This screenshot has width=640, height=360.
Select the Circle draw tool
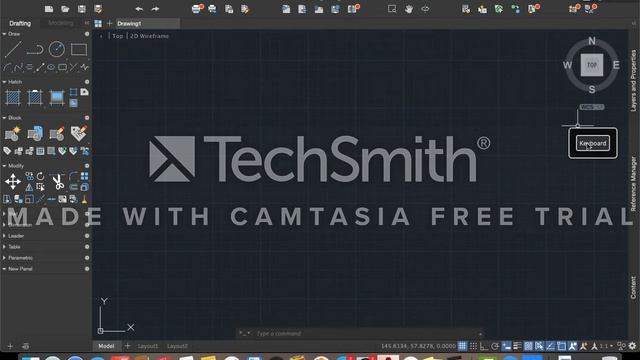tap(57, 49)
